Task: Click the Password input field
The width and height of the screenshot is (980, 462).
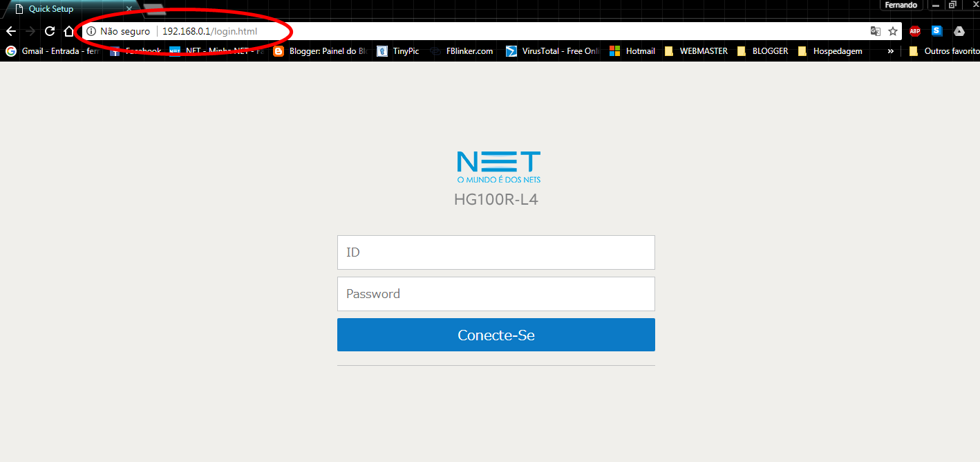Action: (496, 294)
